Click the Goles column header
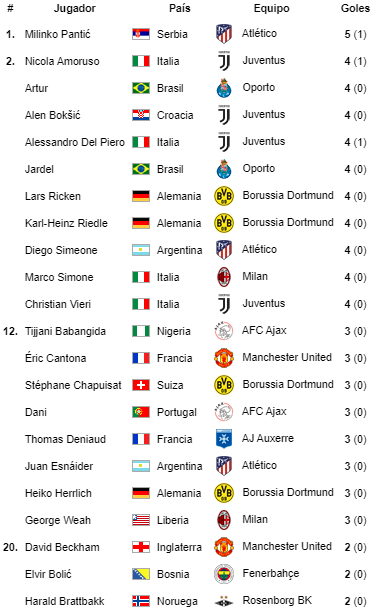Image resolution: width=371 pixels, height=614 pixels. [355, 8]
